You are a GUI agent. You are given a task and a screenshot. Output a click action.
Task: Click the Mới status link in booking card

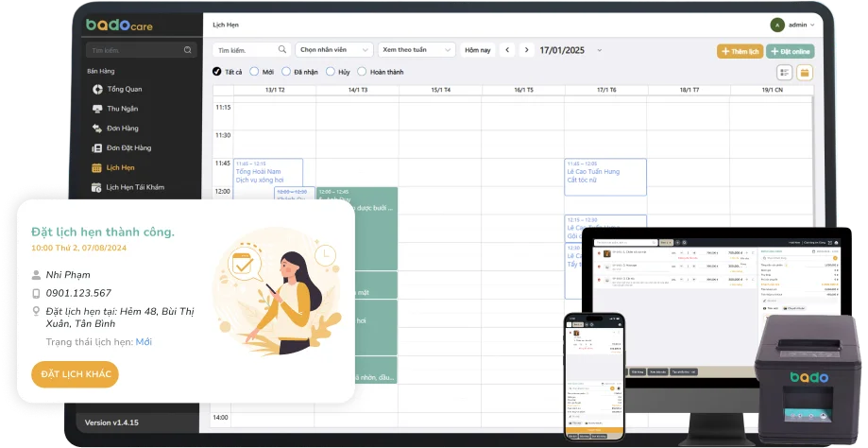point(144,342)
